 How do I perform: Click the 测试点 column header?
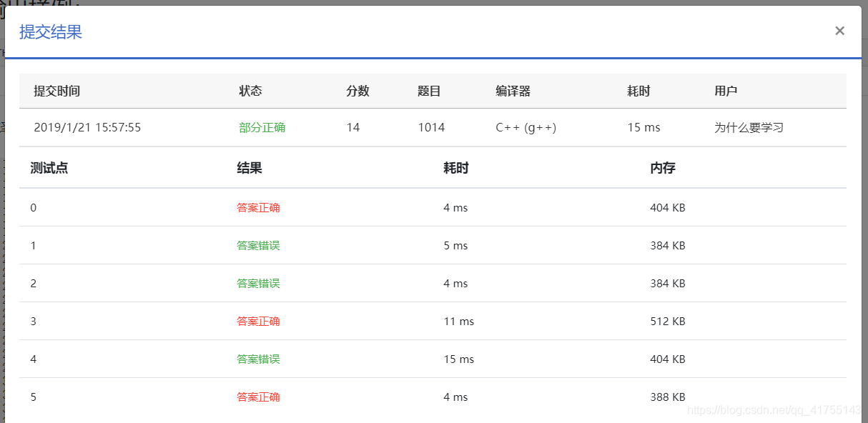pyautogui.click(x=49, y=169)
